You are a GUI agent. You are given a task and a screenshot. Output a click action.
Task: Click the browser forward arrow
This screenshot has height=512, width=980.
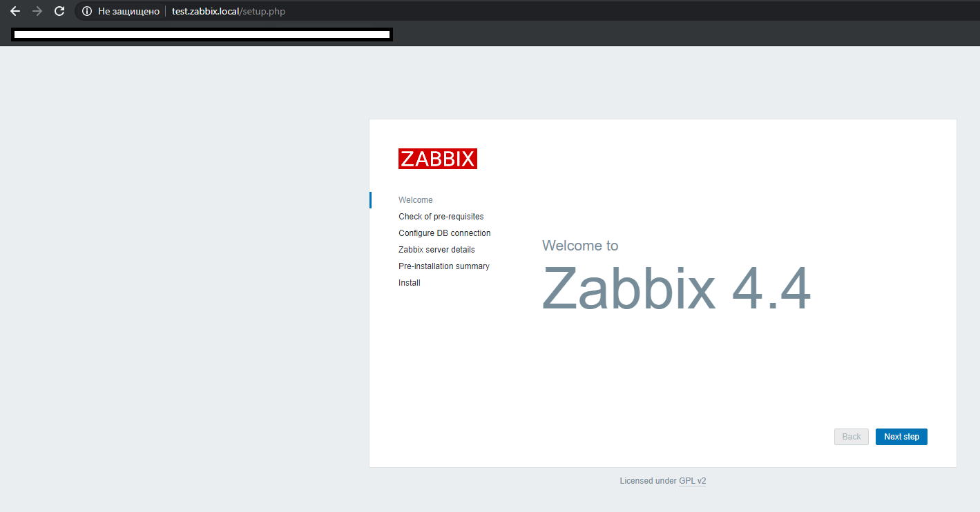point(37,11)
